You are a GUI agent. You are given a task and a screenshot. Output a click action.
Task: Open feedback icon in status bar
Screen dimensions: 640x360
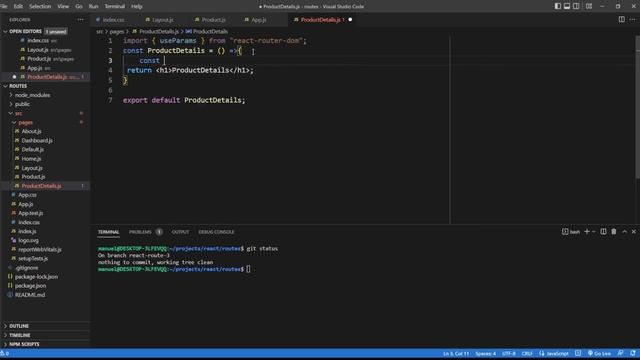coord(620,353)
